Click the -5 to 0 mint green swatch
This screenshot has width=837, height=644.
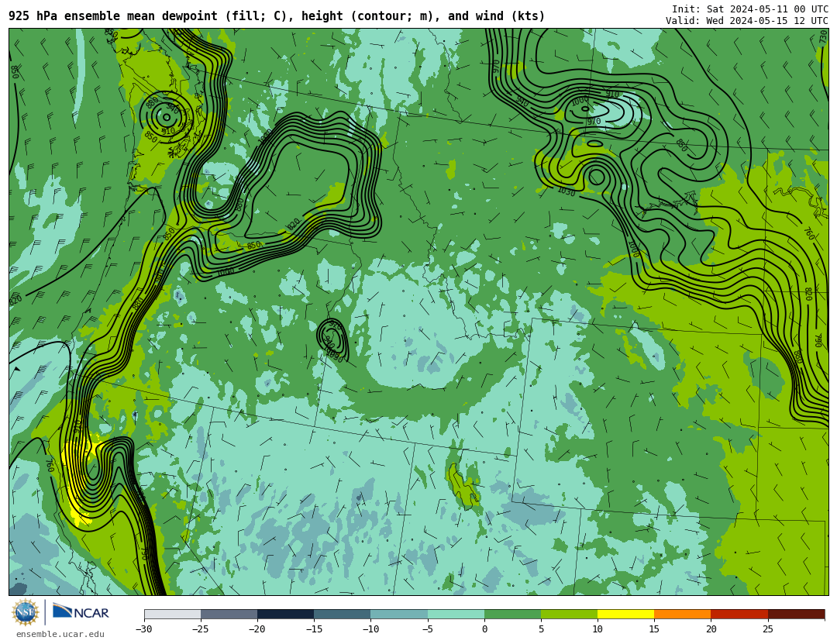tap(456, 614)
